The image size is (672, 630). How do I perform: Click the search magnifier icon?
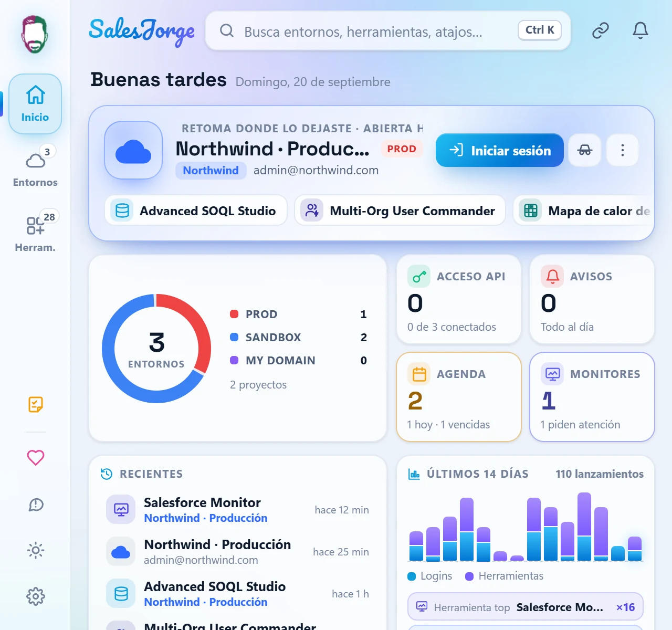click(x=227, y=31)
